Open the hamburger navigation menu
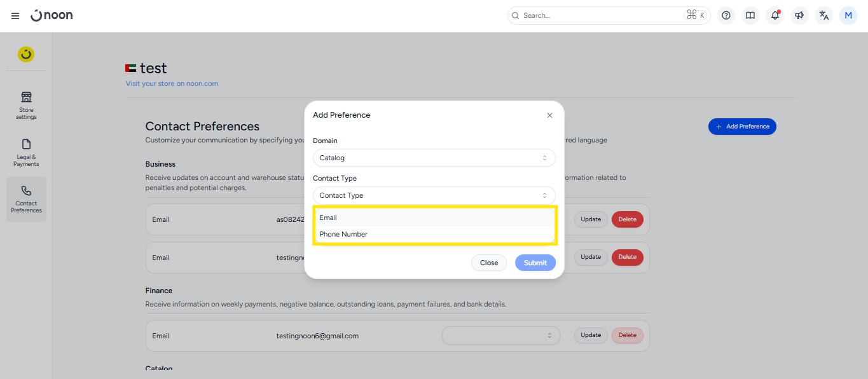Viewport: 868px width, 379px height. 15,16
